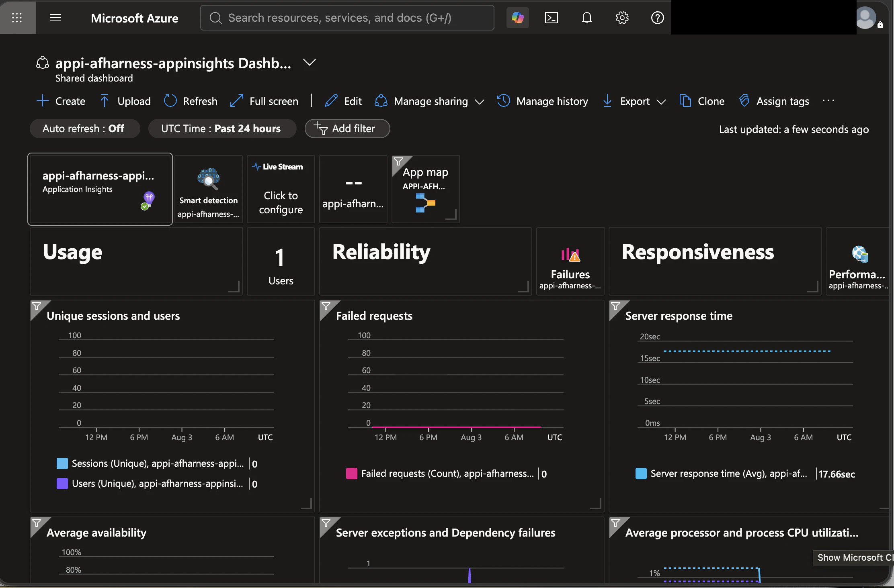894x588 pixels.
Task: Open Server exceptions and Dependency failures title
Action: [446, 533]
